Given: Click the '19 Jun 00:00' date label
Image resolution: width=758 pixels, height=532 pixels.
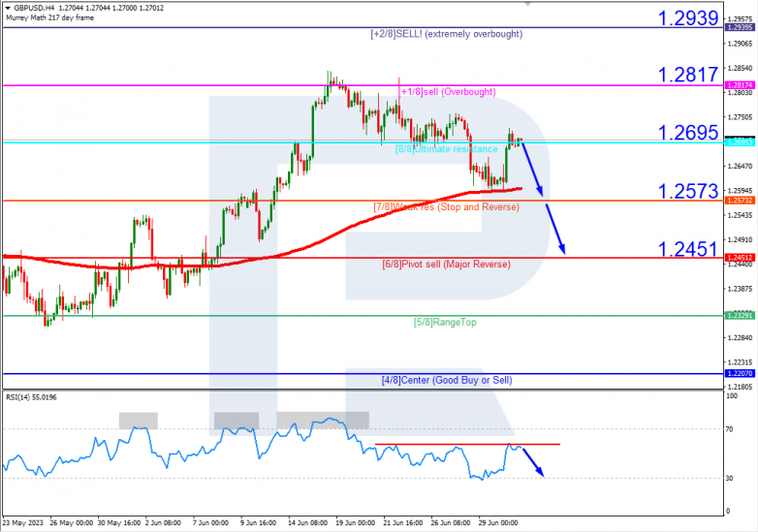Looking at the screenshot, I should [356, 523].
